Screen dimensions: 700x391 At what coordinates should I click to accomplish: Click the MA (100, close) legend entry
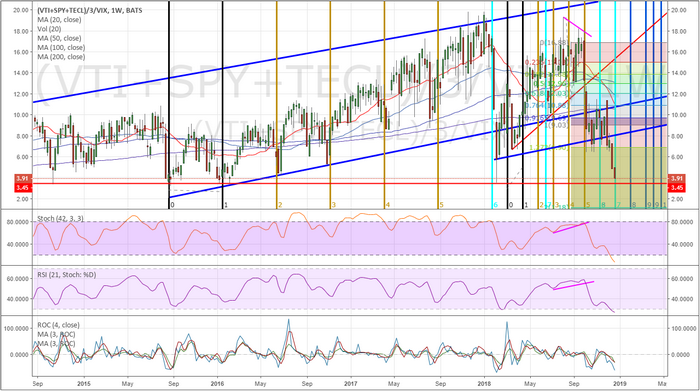coord(61,48)
